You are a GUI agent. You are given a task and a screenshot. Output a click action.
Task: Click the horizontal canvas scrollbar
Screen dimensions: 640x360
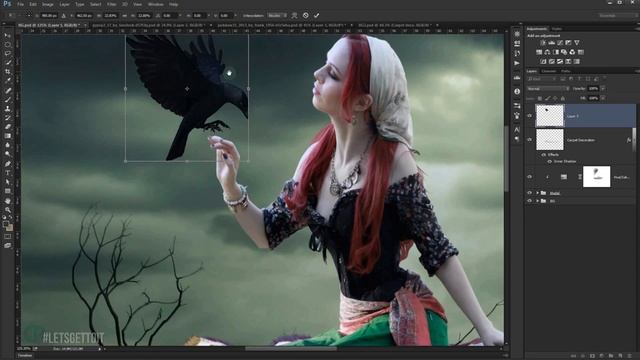291,349
